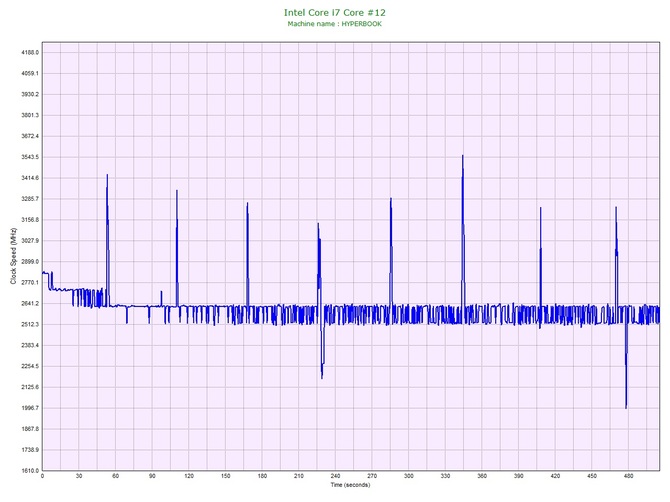Screen dimensions: 670x502
Task: Select the 3672.4 y-axis value
Action: (x=30, y=136)
